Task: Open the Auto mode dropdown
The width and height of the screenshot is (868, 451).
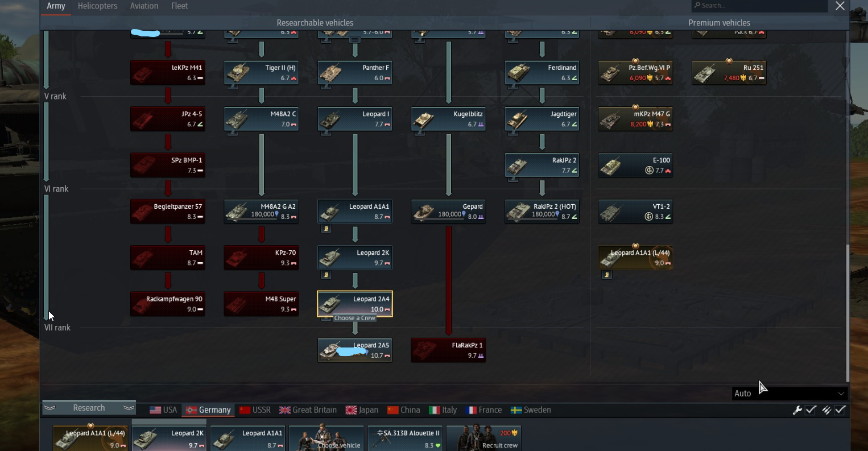Action: (x=789, y=394)
